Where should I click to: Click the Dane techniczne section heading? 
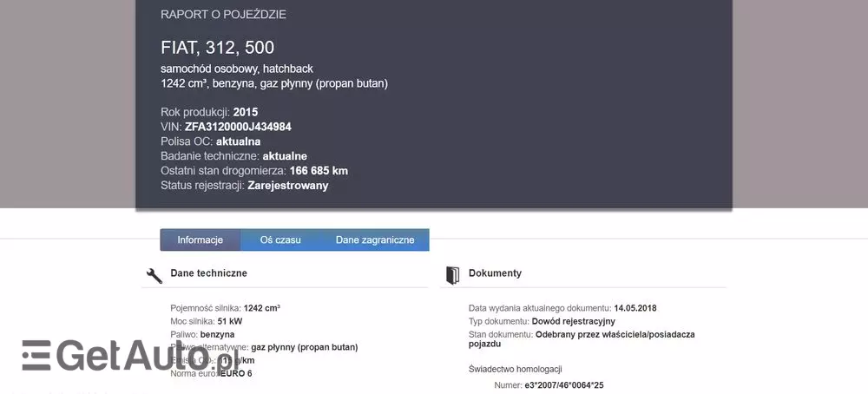[x=209, y=273]
